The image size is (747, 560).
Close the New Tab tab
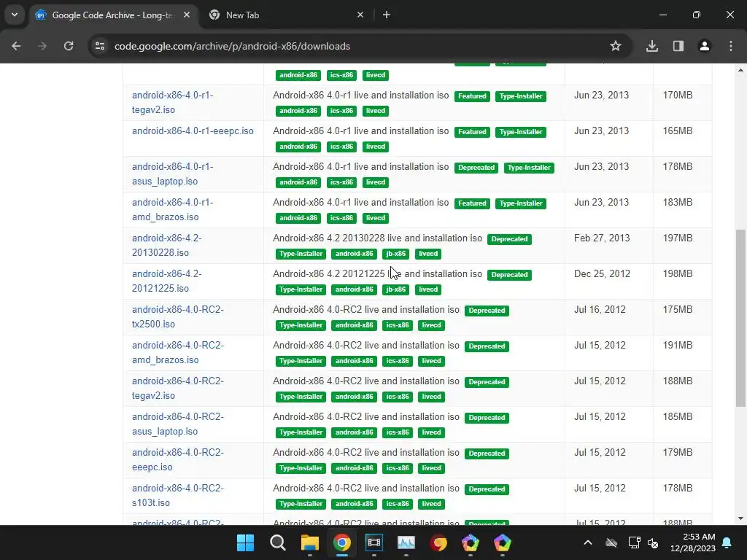click(360, 15)
